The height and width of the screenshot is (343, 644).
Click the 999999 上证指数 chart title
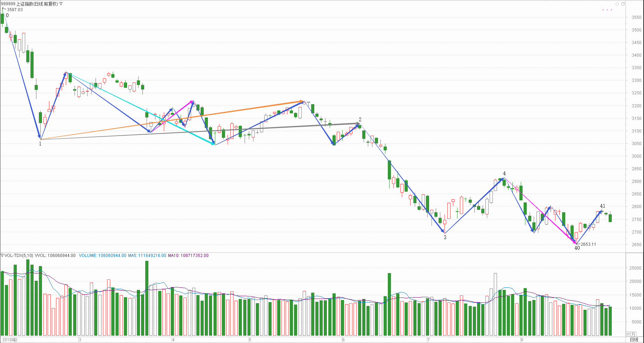click(29, 4)
